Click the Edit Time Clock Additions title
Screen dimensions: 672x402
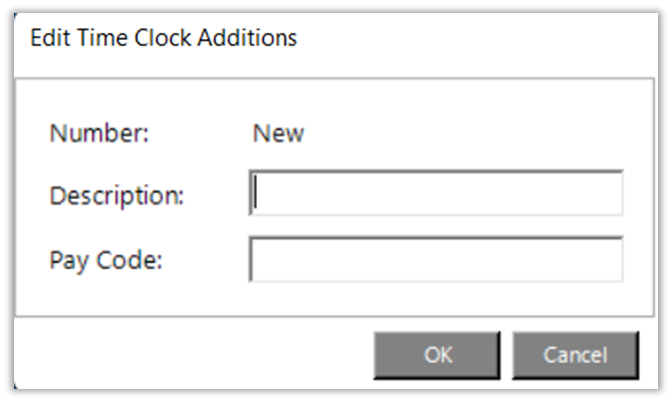coord(164,39)
